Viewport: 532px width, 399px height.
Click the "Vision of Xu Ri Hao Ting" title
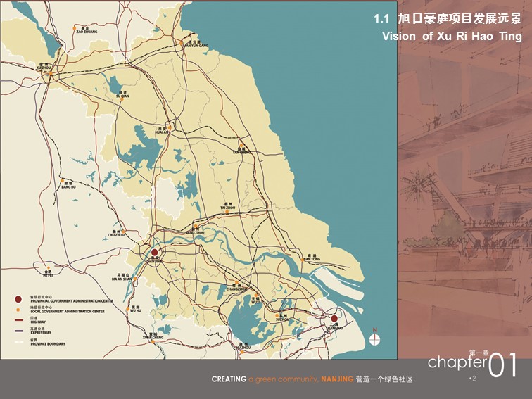451,35
